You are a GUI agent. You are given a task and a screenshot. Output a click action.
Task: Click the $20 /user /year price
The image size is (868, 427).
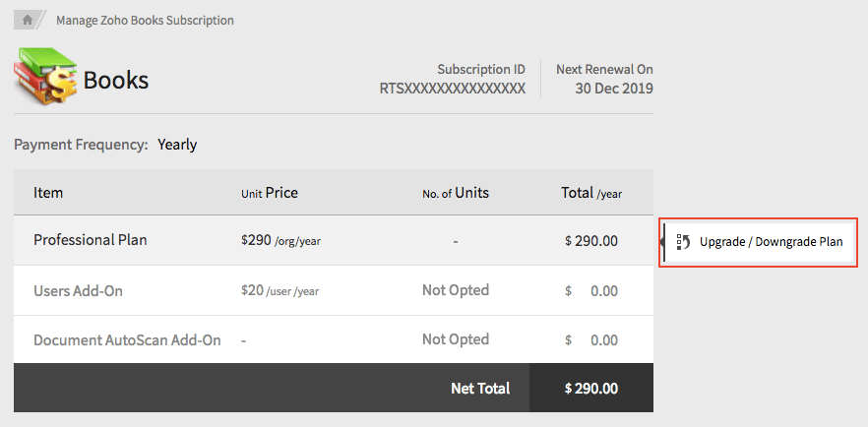279,291
